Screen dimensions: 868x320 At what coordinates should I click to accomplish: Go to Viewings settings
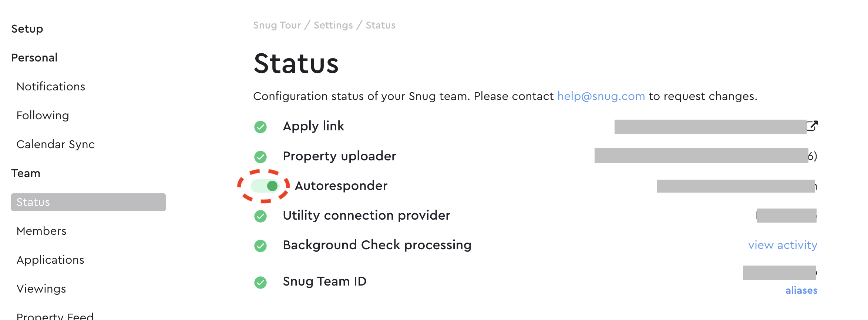point(41,289)
